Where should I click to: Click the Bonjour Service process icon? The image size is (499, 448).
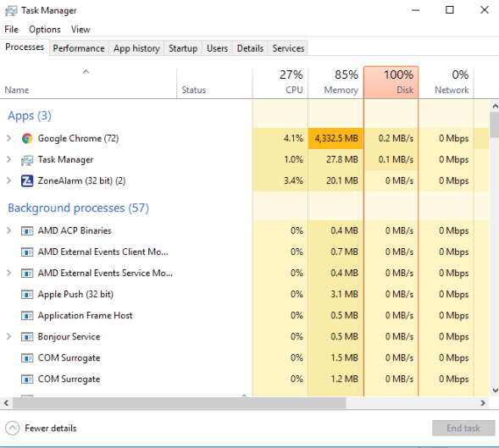click(27, 337)
